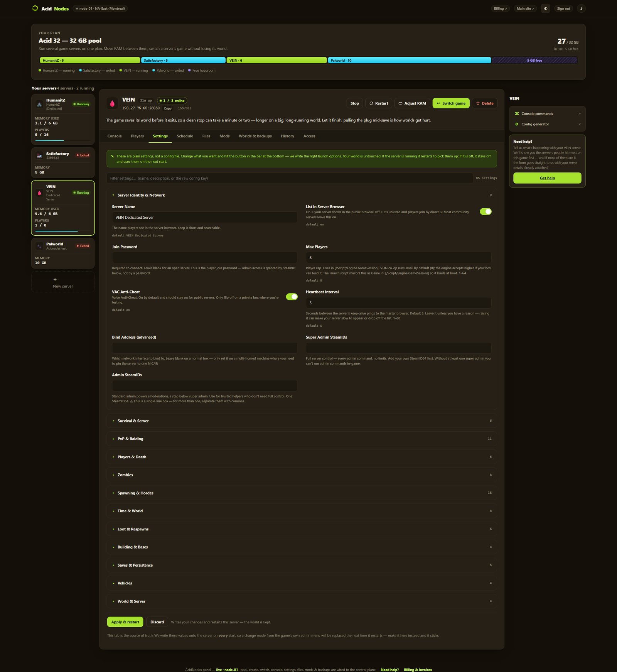Screen dimensions: 617x672
Task: Switch to the Players tab
Action: [x=137, y=136]
